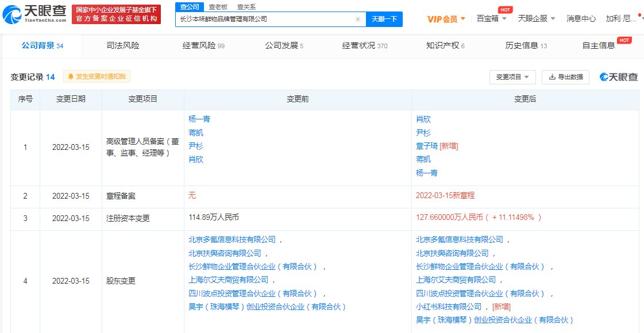Viewport: 644px width, 333px height.
Task: Open the 章子琦 person link
Action: 427,146
